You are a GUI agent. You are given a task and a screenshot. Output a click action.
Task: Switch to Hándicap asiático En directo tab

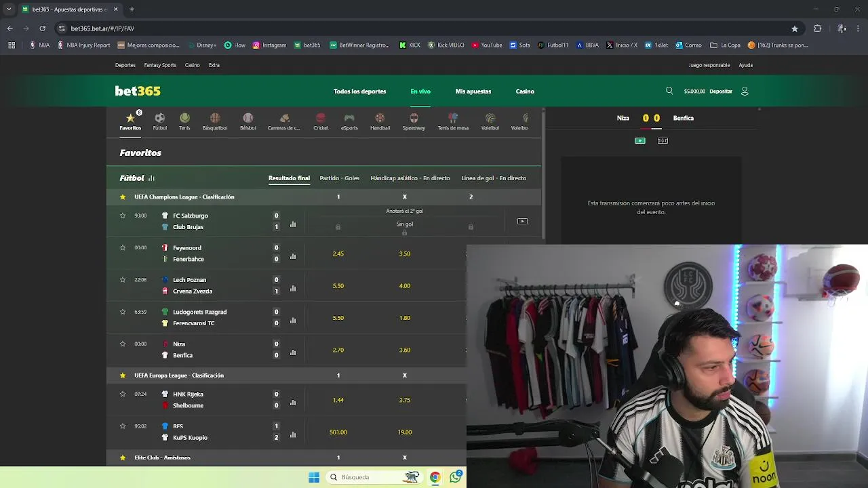pos(410,178)
